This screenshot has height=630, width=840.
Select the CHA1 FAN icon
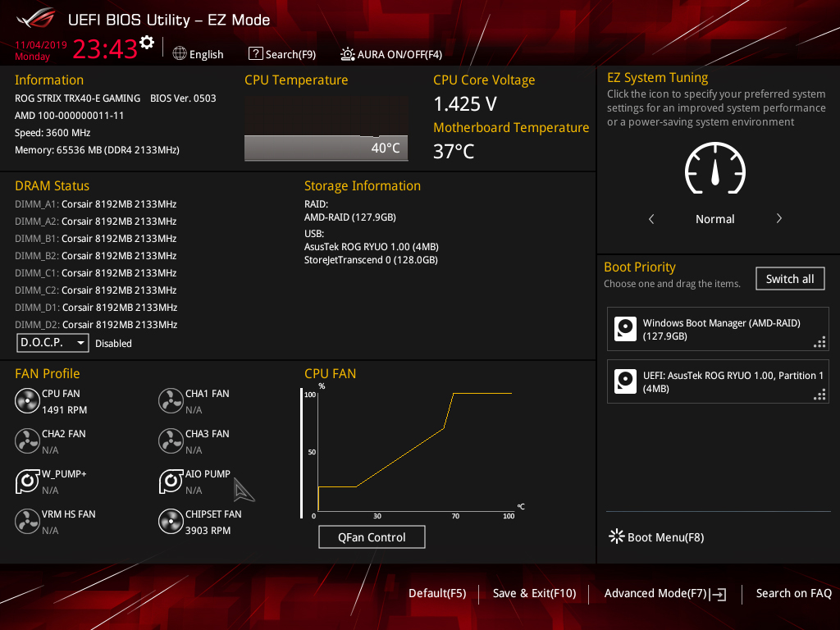[171, 400]
